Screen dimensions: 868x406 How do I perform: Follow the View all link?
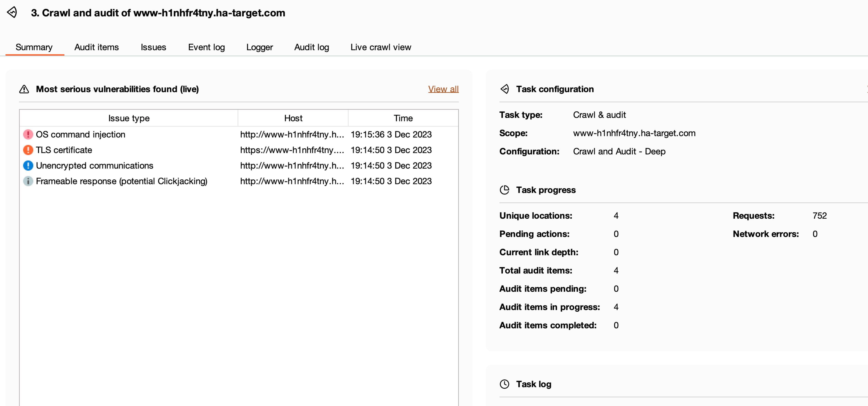point(443,89)
